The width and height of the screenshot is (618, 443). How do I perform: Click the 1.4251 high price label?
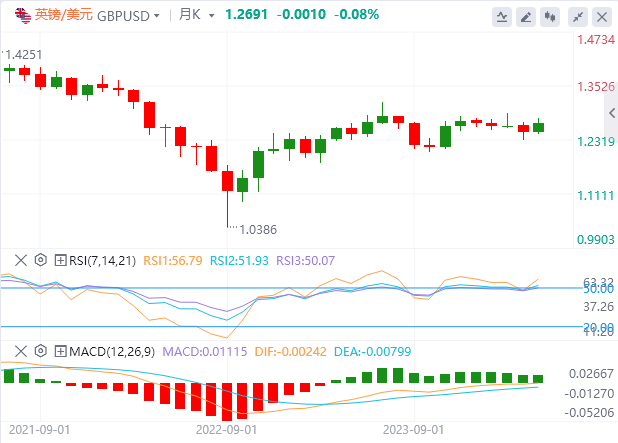tap(24, 54)
